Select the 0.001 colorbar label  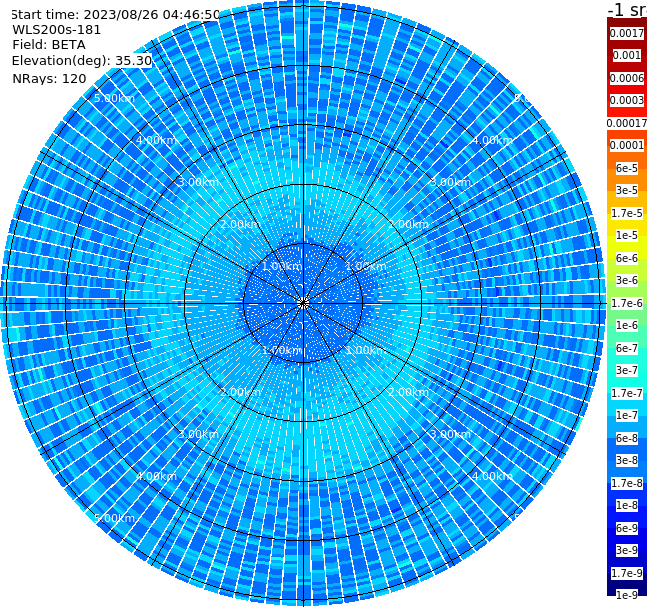coord(627,55)
